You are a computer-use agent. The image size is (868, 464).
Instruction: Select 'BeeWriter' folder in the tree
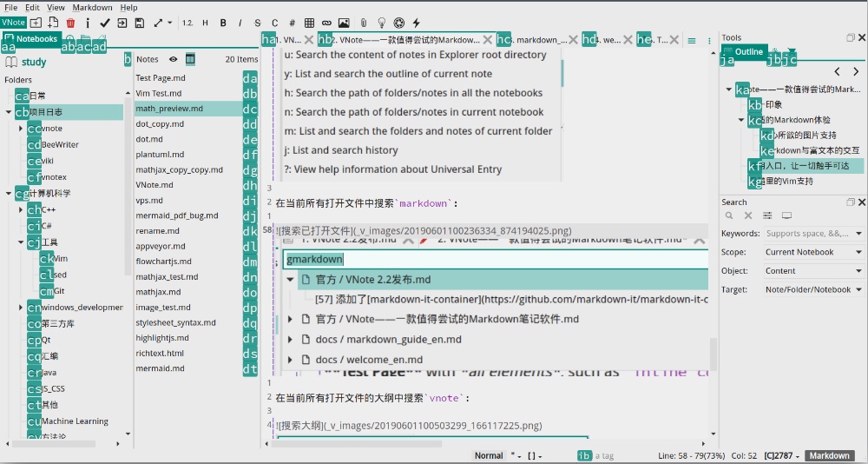pos(60,145)
